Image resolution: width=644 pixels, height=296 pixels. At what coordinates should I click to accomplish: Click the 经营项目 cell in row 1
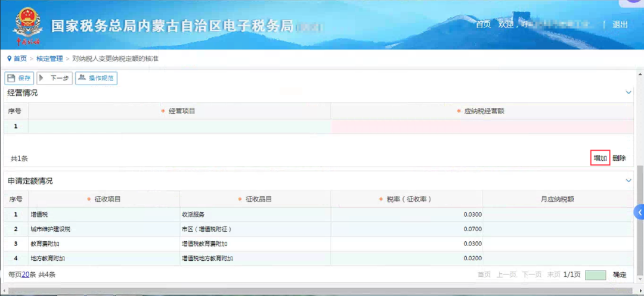(179, 126)
